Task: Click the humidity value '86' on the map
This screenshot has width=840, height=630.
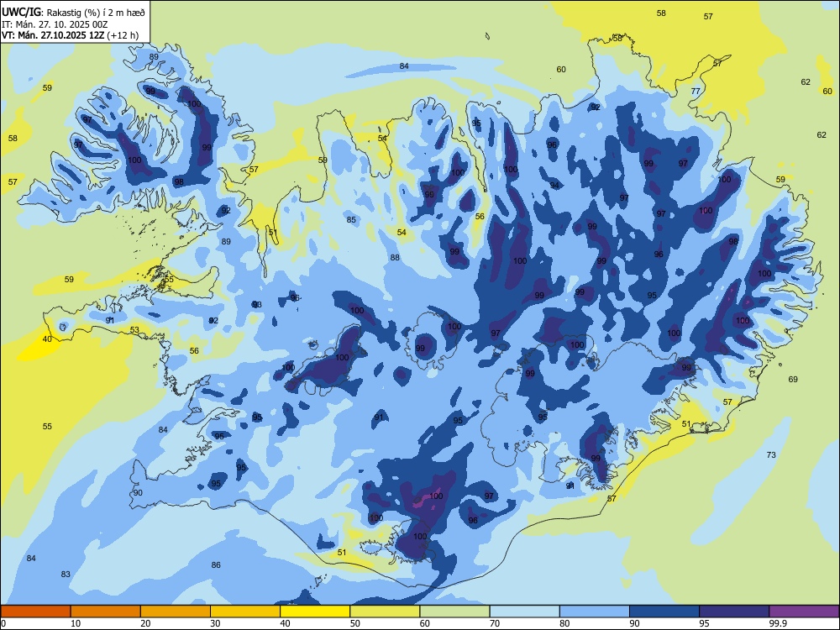Action: pyautogui.click(x=216, y=564)
